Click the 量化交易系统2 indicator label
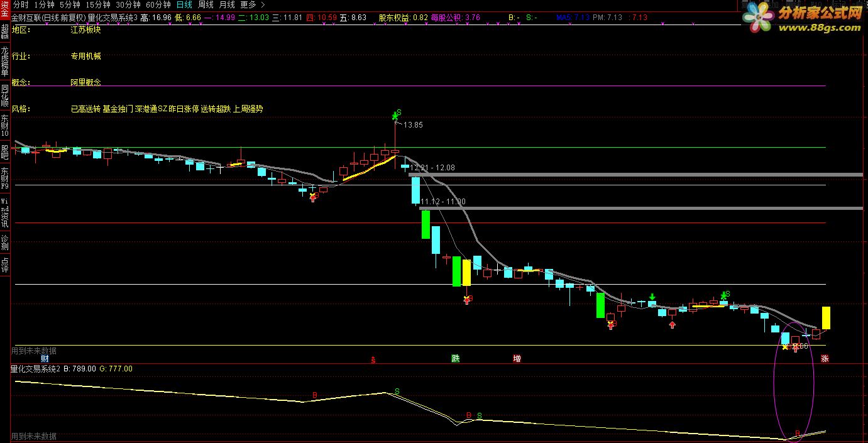Viewport: 868px width, 443px height. tap(36, 369)
